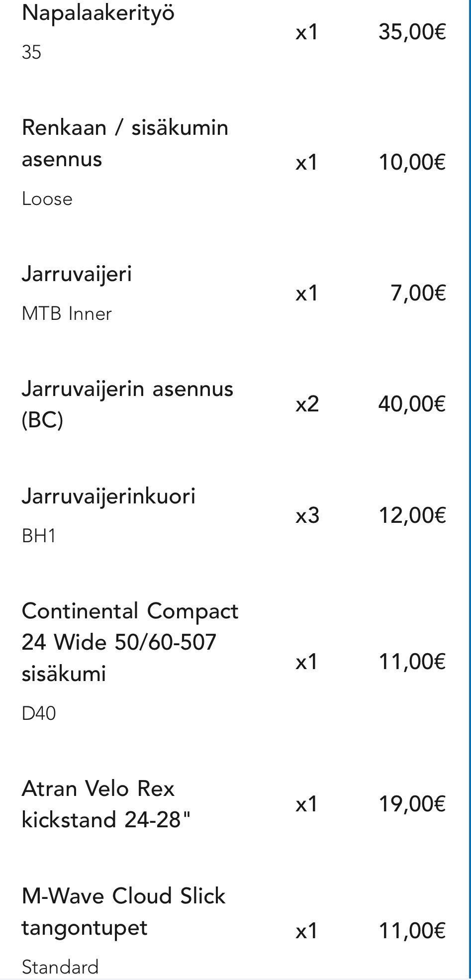Click the D40 variant label

click(x=39, y=713)
